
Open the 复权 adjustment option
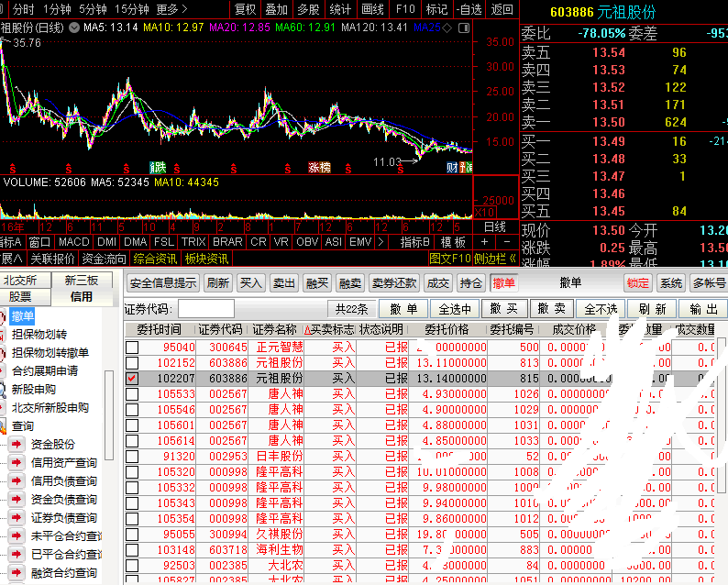tap(245, 9)
